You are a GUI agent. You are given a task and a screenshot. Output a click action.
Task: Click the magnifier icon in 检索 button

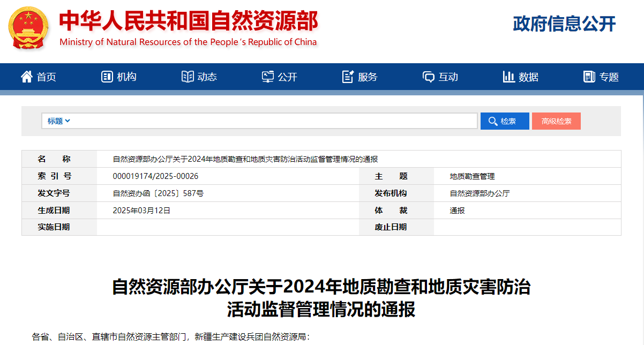click(x=493, y=122)
